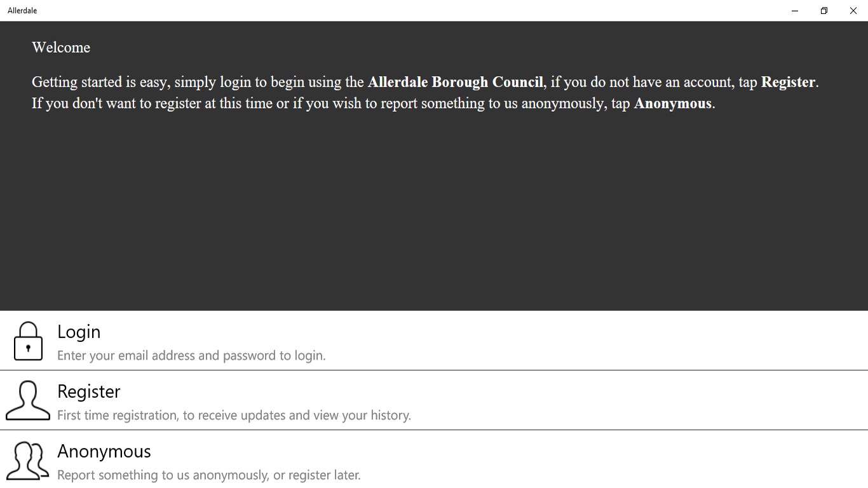The width and height of the screenshot is (868, 488).
Task: Click bold "Anonymous" word in welcome paragraph
Action: pyautogui.click(x=672, y=104)
